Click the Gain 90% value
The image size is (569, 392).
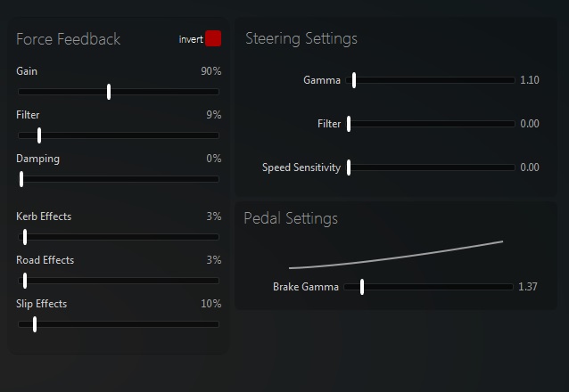(x=211, y=70)
